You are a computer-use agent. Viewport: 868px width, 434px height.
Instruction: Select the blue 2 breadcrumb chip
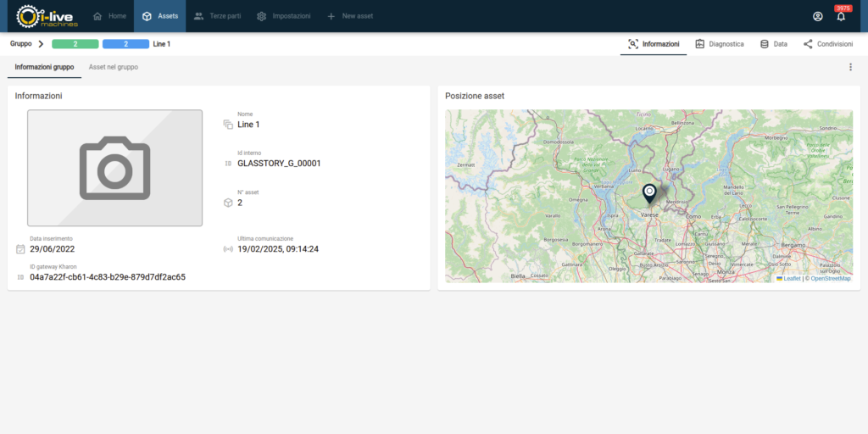point(125,43)
